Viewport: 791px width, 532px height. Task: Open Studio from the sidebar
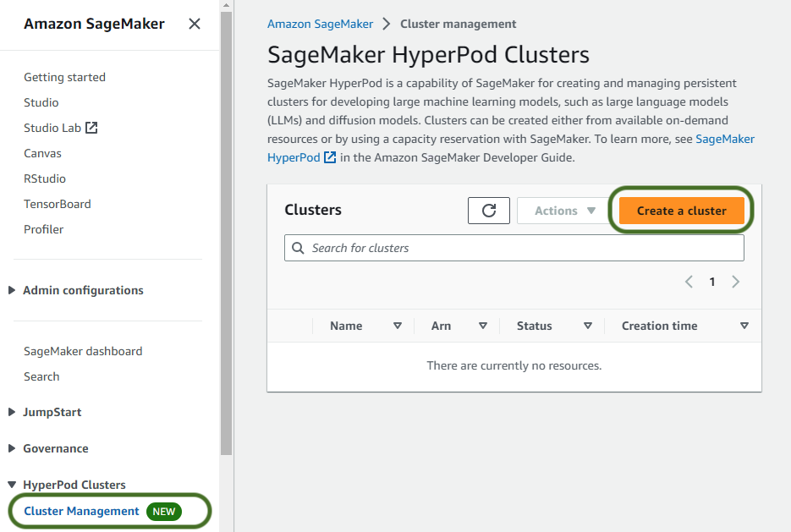pyautogui.click(x=41, y=102)
